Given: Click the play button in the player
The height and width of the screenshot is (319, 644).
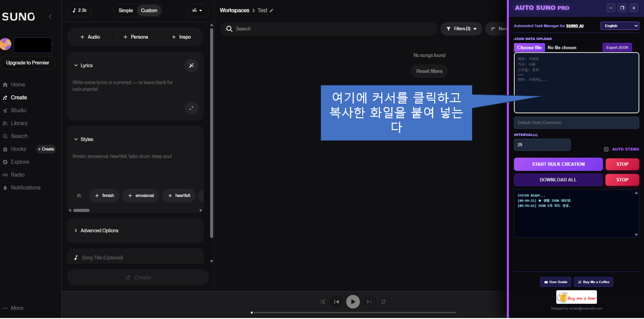Looking at the screenshot, I should [353, 302].
